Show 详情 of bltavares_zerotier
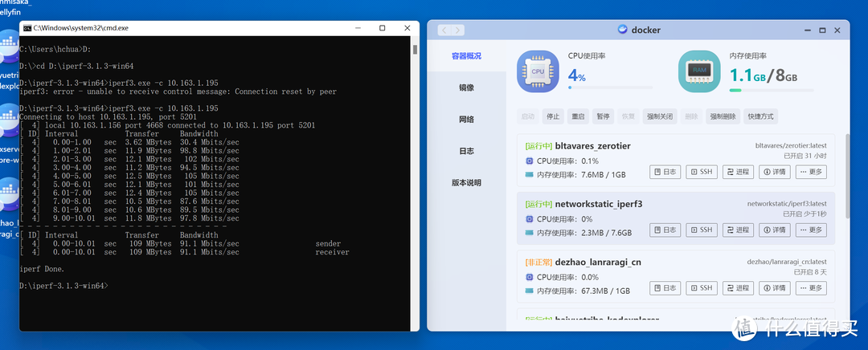The image size is (868, 350). click(x=775, y=172)
